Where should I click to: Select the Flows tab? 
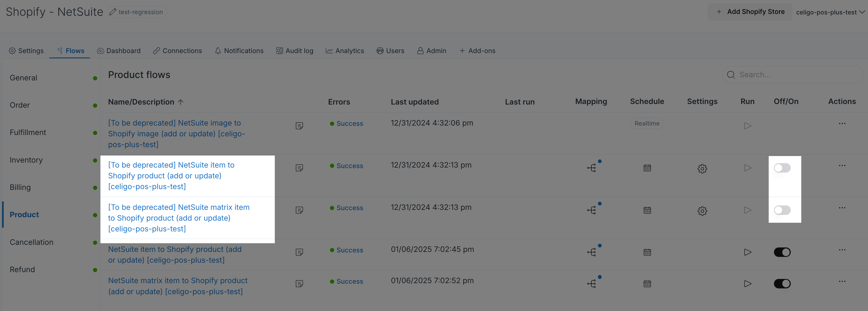tap(70, 50)
